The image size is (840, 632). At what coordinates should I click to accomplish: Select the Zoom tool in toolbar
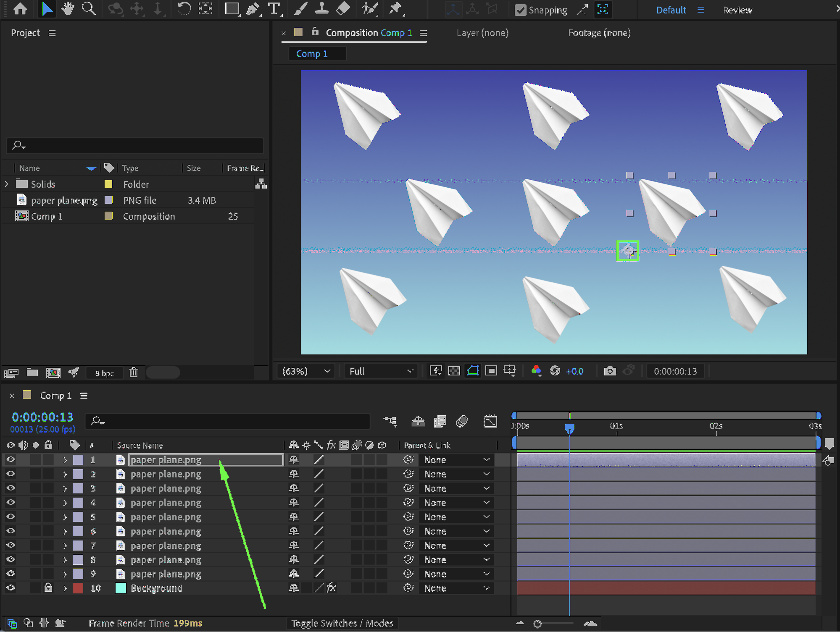coord(88,9)
